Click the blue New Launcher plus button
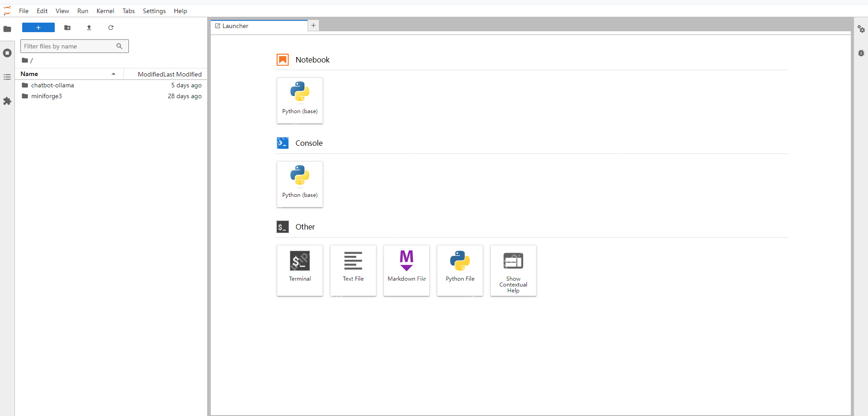Screen dimensions: 868x416 [x=38, y=28]
